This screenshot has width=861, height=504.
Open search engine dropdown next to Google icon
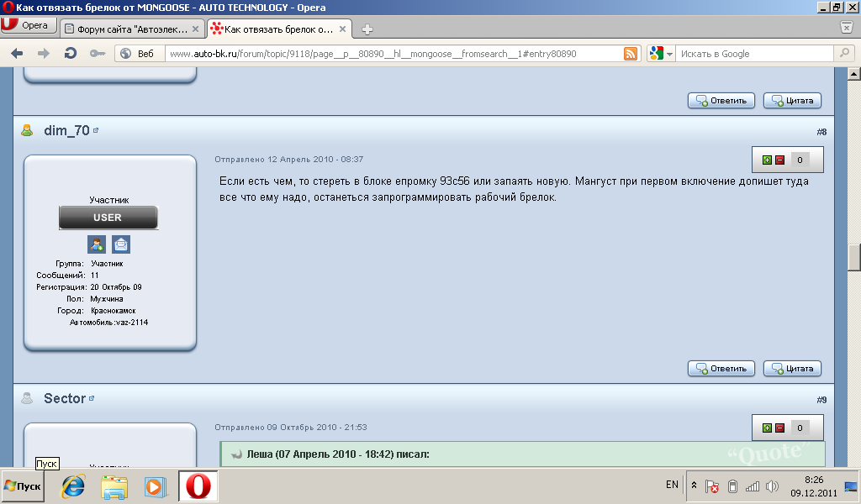(669, 54)
